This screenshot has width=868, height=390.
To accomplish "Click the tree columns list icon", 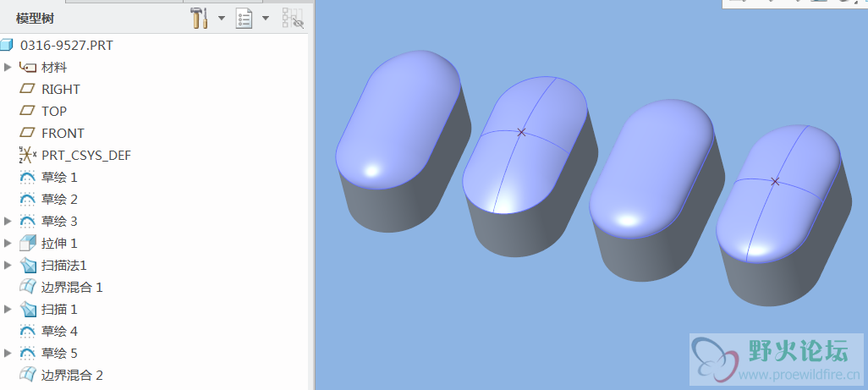I will [x=244, y=19].
